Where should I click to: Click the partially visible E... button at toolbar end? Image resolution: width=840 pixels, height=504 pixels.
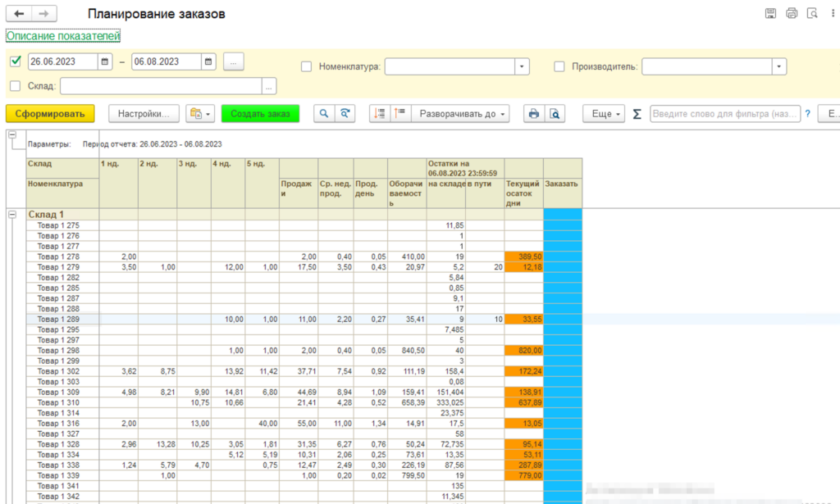(830, 113)
